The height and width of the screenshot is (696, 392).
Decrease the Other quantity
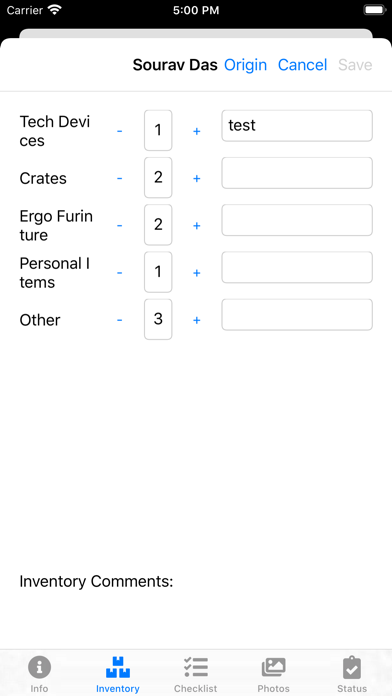(x=119, y=320)
